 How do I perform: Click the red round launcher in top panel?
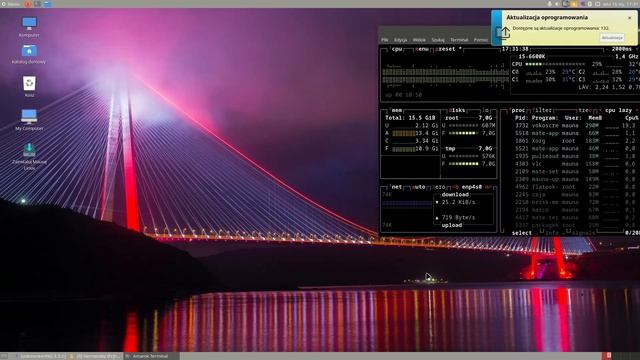tap(28, 4)
